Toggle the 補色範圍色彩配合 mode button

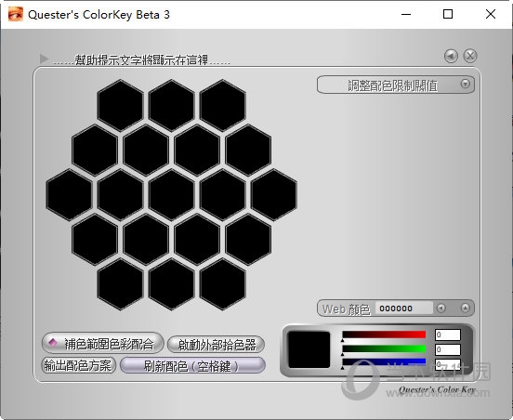tap(103, 343)
